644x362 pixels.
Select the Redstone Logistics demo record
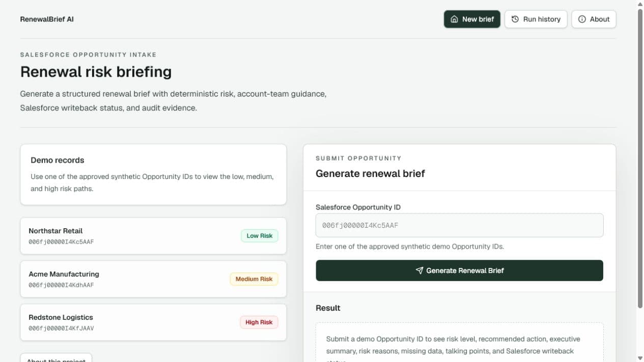(x=153, y=322)
